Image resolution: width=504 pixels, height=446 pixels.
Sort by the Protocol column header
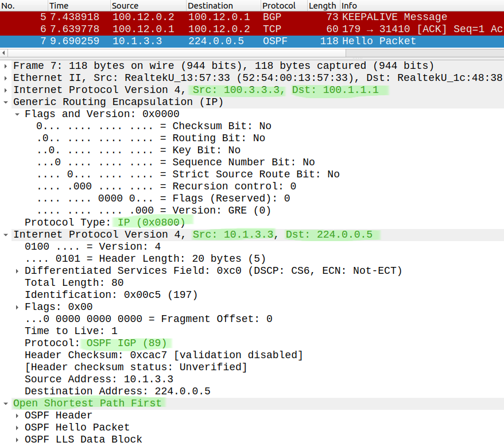click(284, 6)
